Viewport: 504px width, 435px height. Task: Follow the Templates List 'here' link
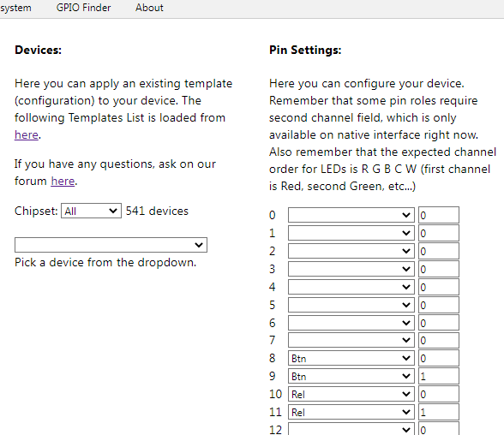27,134
